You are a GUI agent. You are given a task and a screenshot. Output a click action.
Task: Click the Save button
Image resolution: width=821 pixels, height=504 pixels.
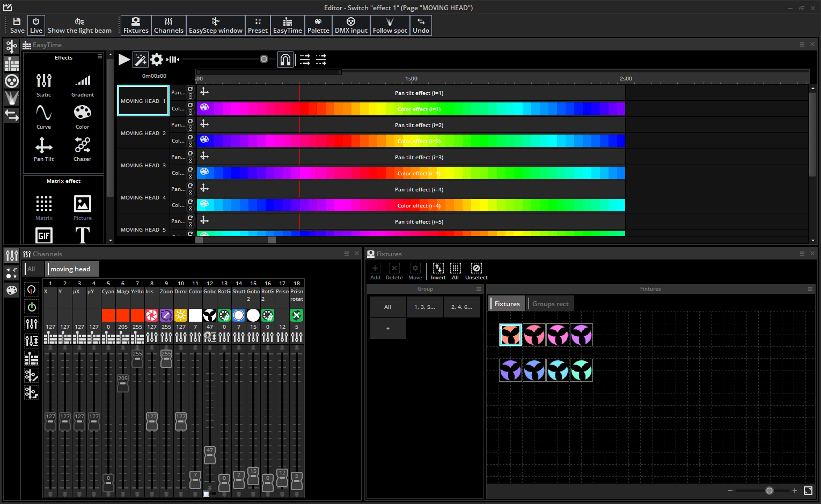(17, 25)
